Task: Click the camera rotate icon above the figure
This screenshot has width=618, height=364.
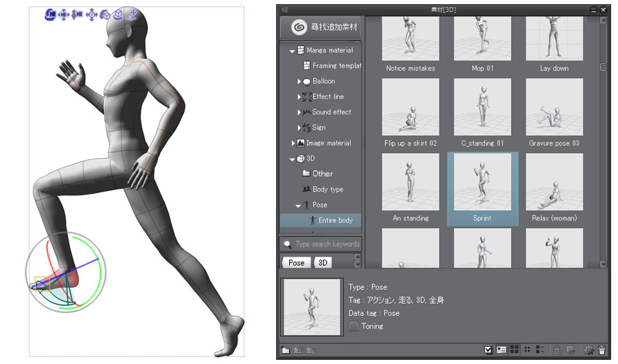Action: (x=50, y=14)
